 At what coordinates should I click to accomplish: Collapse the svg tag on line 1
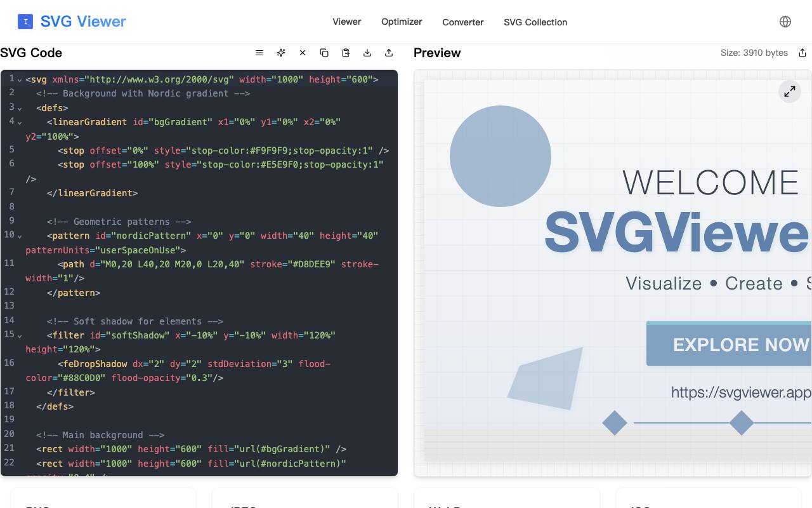20,80
